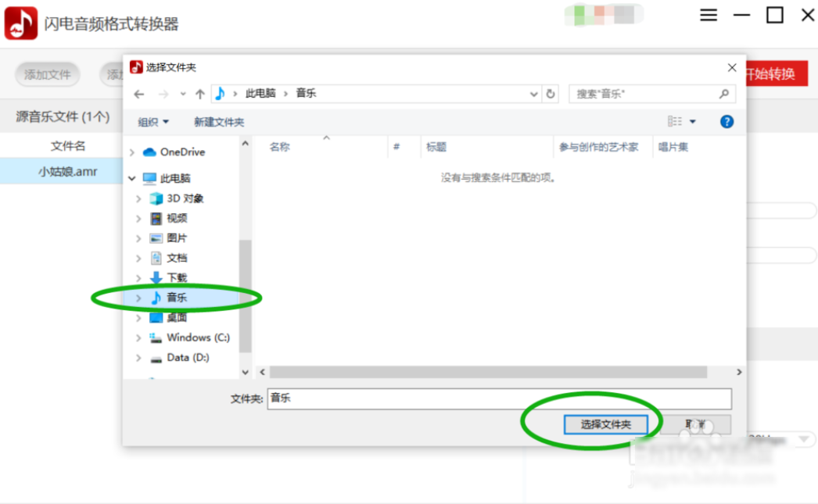The image size is (818, 504).
Task: Click 新建文件夹 to create a folder
Action: (219, 122)
